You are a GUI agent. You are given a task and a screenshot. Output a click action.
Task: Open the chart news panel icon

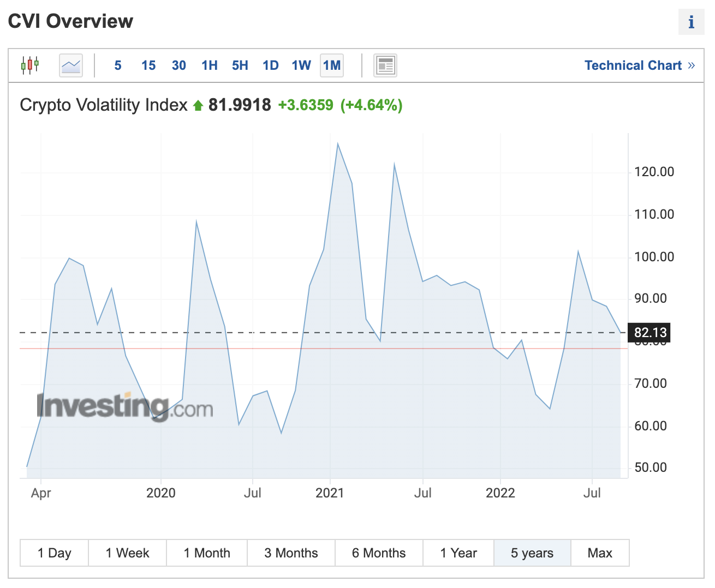coord(385,65)
